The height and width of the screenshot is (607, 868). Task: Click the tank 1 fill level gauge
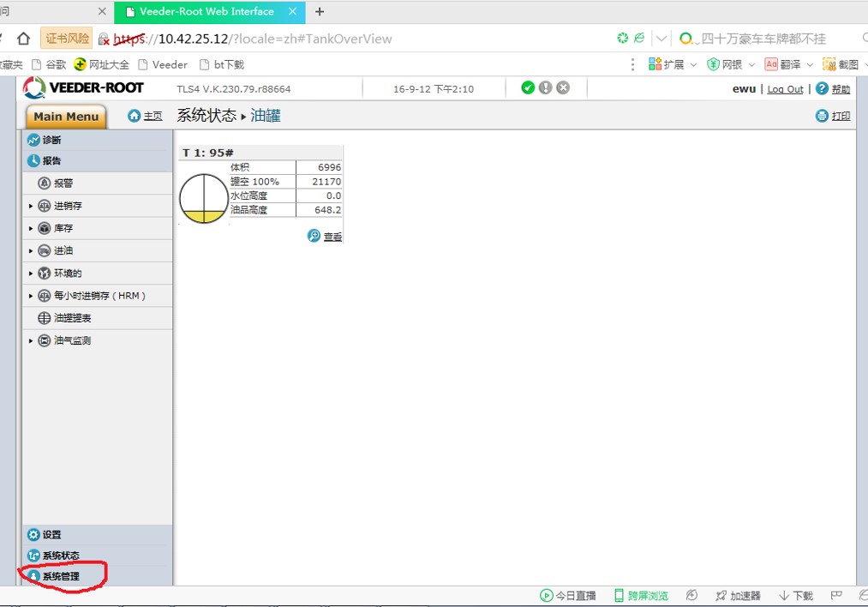(204, 198)
